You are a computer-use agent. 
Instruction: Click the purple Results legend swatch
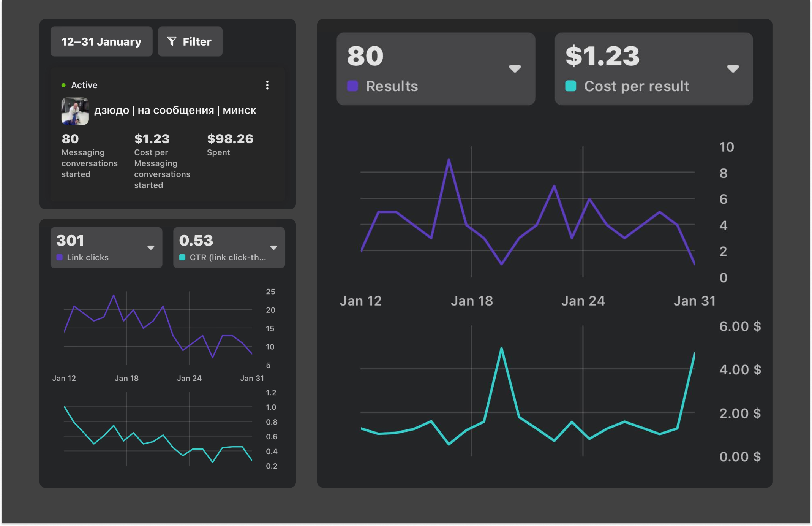click(352, 86)
